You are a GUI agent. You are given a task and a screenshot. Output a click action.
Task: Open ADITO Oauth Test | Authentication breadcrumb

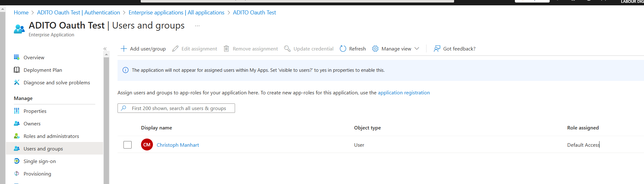(78, 13)
